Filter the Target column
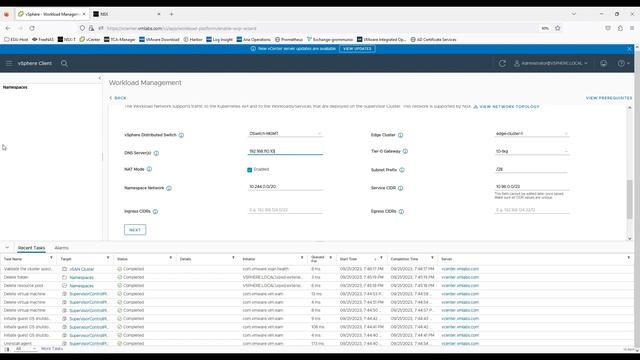 108,258
